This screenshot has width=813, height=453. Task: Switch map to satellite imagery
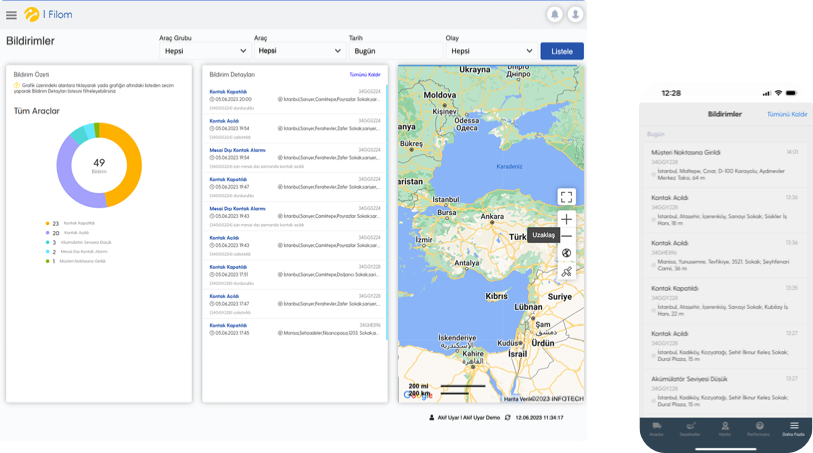tap(567, 271)
